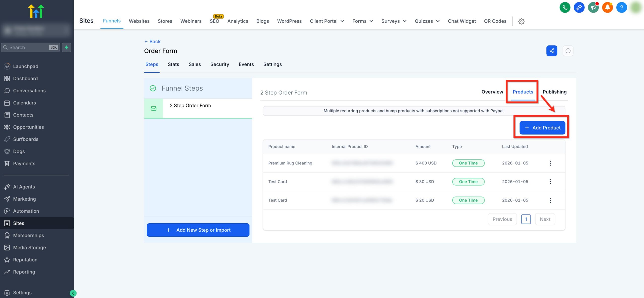The image size is (644, 298).
Task: Go back using the Back link
Action: [152, 41]
